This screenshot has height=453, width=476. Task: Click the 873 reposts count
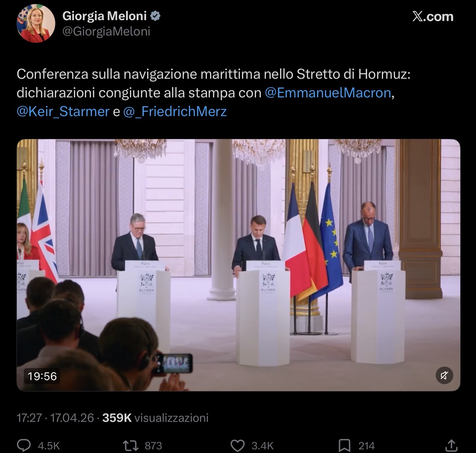(x=153, y=446)
